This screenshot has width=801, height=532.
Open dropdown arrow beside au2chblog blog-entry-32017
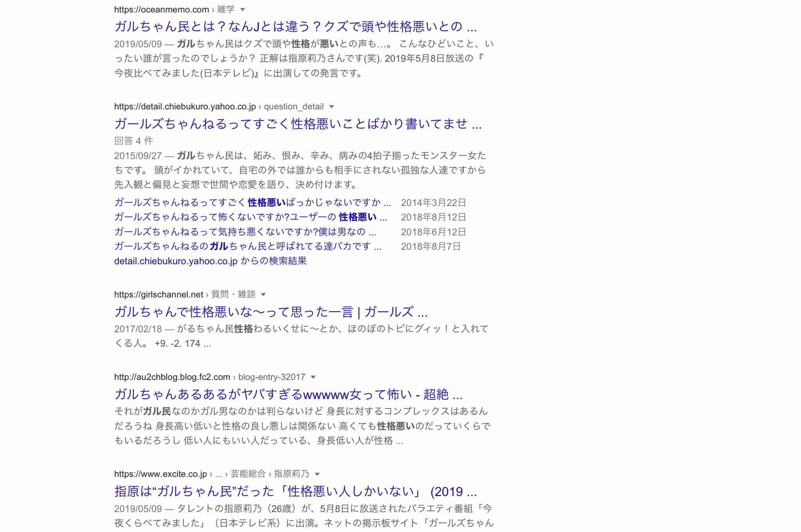pyautogui.click(x=313, y=377)
